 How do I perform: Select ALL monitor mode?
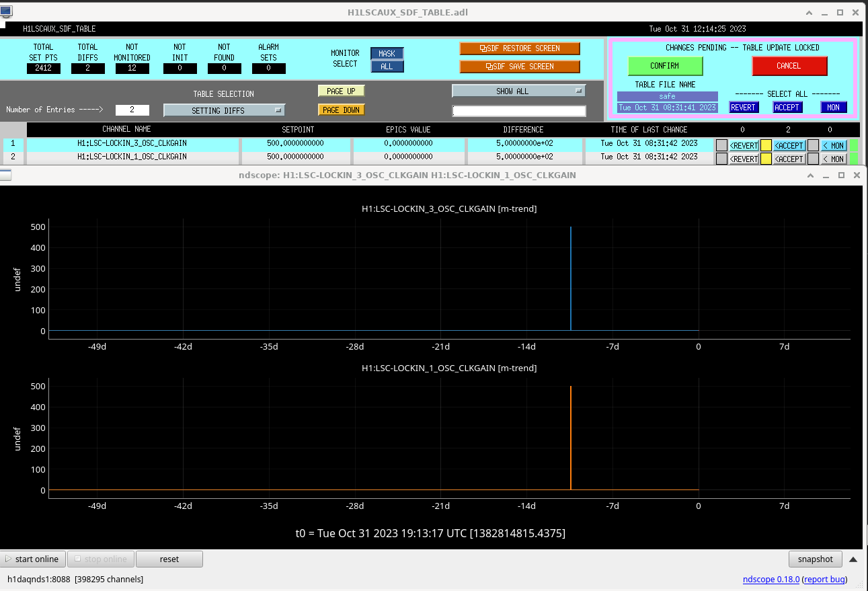(387, 67)
